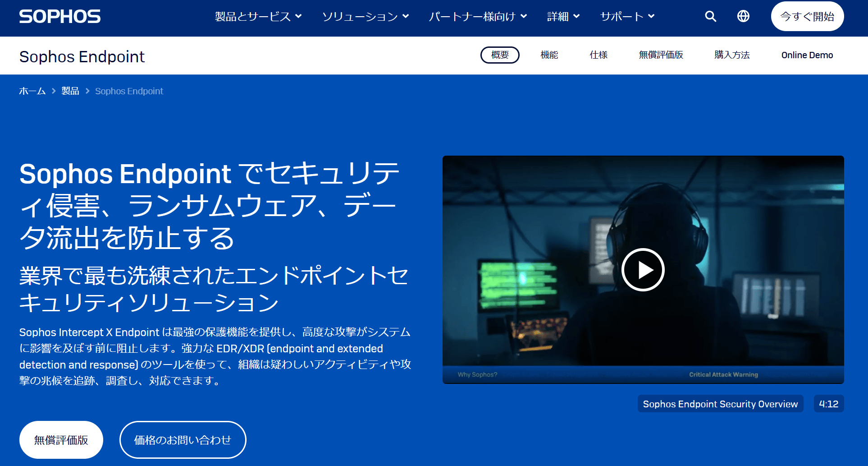
Task: Click the chevron after 製品 breadcrumb
Action: coord(87,91)
